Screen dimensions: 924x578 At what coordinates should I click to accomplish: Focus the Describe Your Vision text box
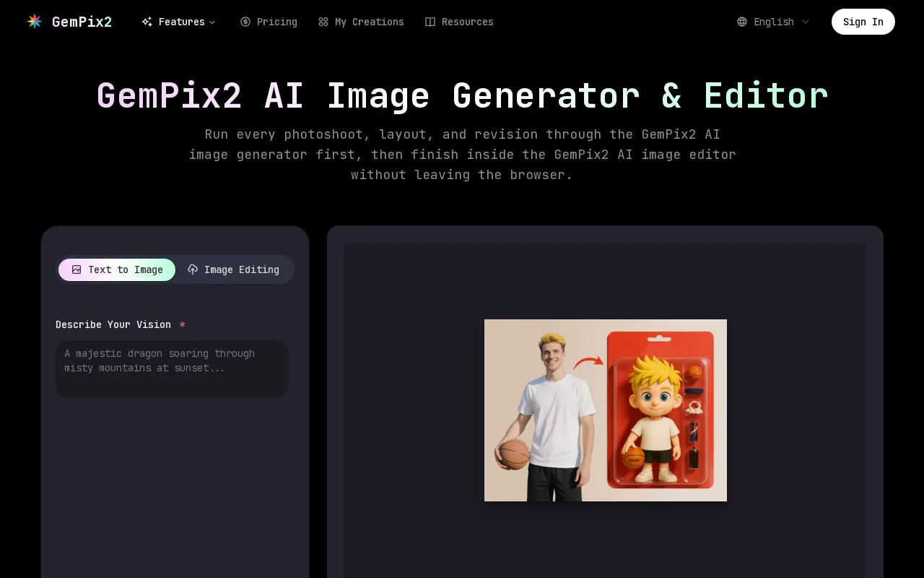pos(172,368)
